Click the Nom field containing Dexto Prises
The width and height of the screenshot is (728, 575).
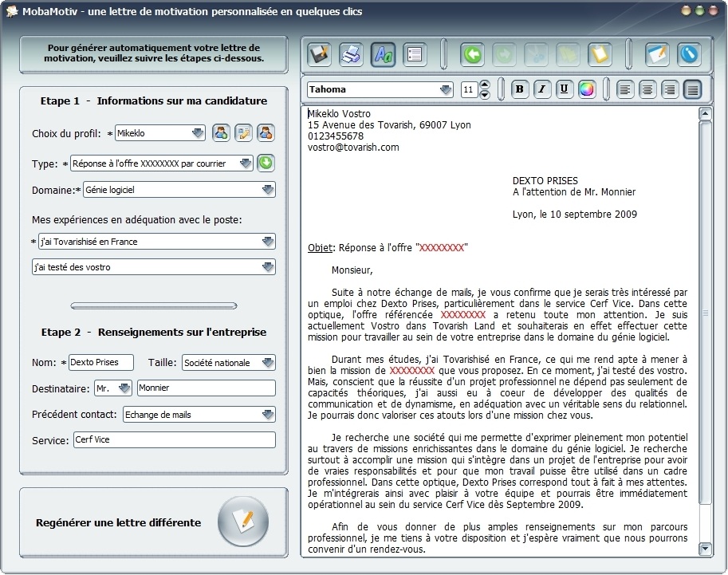coord(100,362)
